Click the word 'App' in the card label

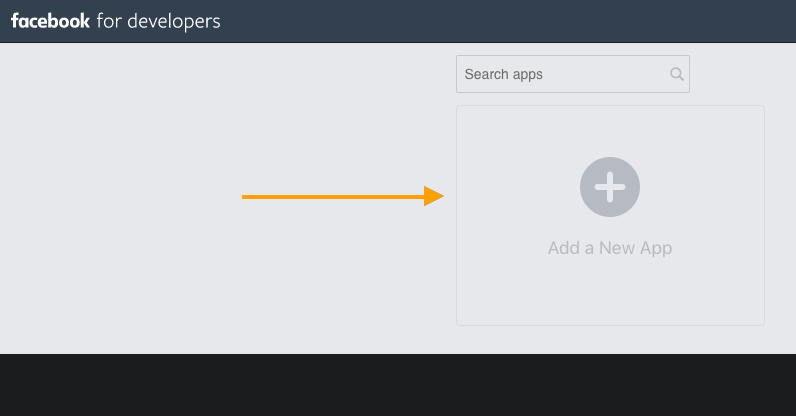[656, 249]
